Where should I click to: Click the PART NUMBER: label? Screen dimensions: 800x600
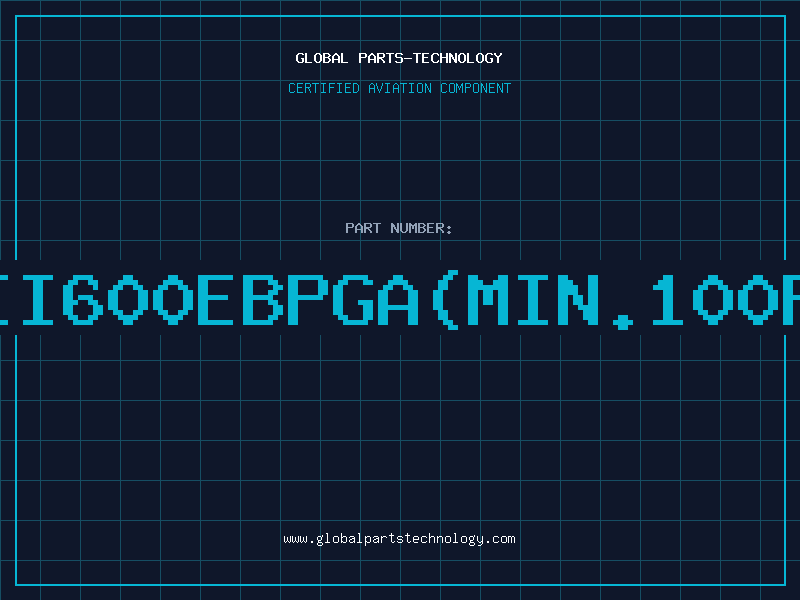(399, 228)
